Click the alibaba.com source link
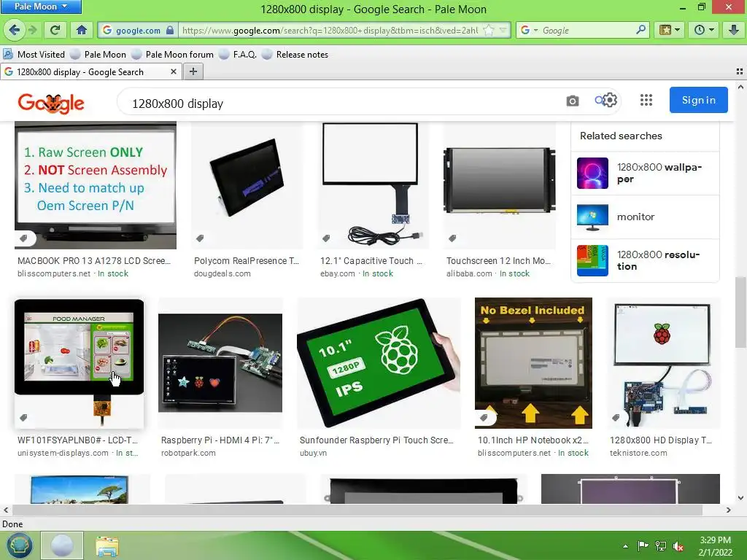The image size is (747, 560). (469, 274)
